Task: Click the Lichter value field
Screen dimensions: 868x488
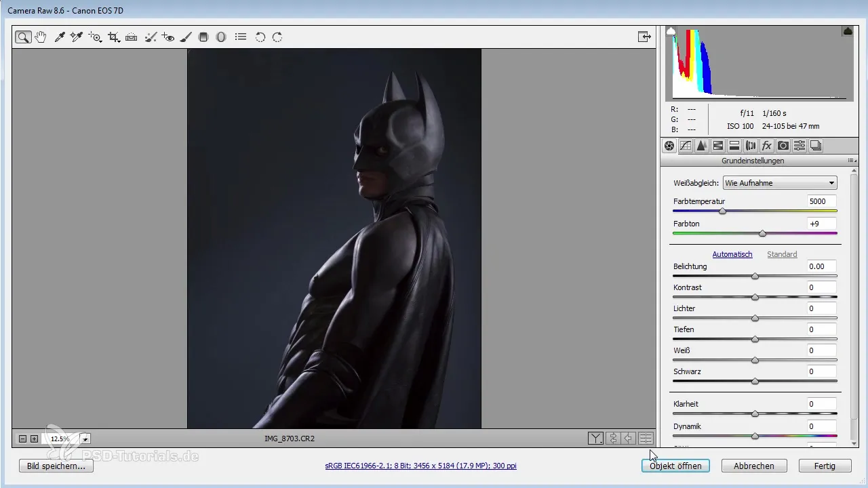Action: pyautogui.click(x=821, y=308)
